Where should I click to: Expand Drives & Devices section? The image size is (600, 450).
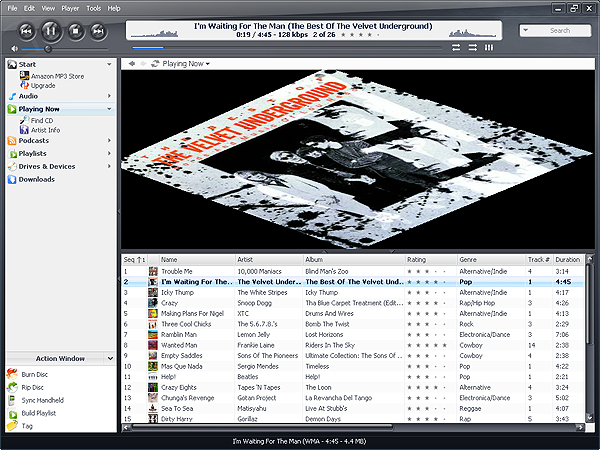[x=109, y=166]
